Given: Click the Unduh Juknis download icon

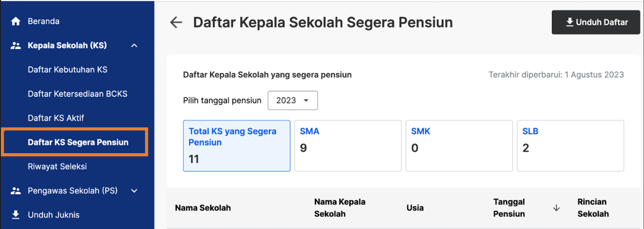Looking at the screenshot, I should pos(15,215).
